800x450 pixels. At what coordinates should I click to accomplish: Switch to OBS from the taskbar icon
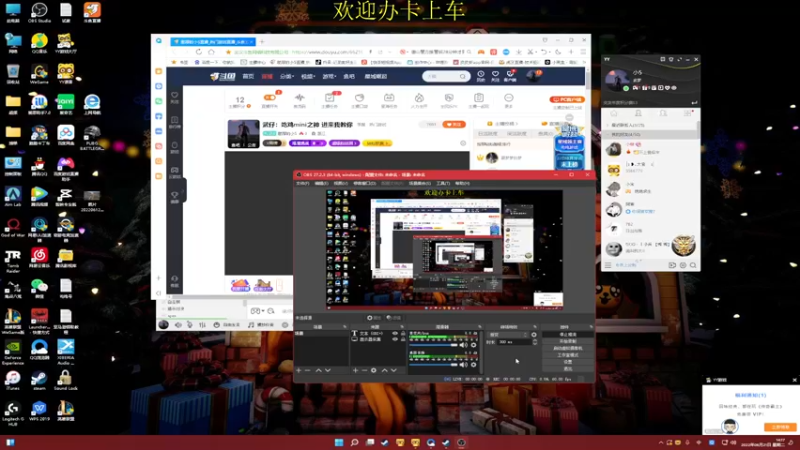click(x=461, y=442)
